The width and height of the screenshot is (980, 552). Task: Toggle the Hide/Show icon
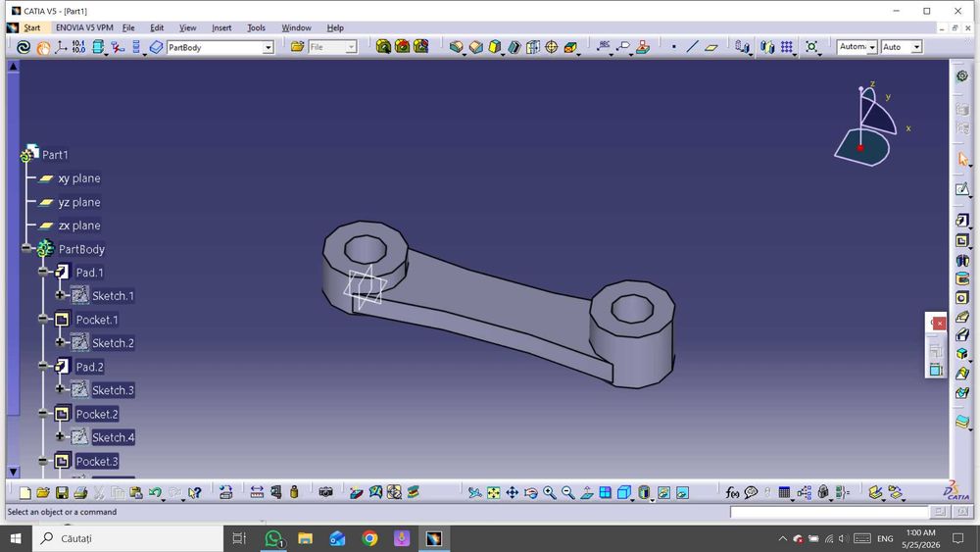click(663, 492)
